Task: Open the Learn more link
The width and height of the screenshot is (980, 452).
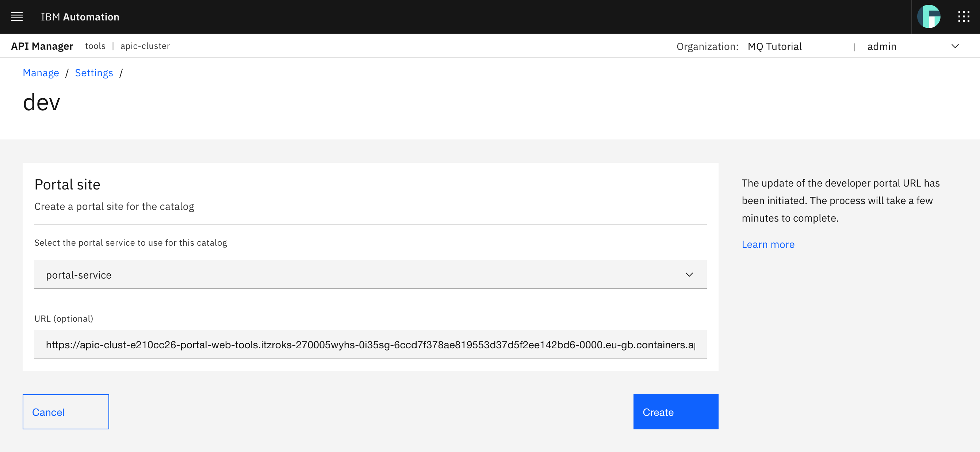Action: [767, 244]
